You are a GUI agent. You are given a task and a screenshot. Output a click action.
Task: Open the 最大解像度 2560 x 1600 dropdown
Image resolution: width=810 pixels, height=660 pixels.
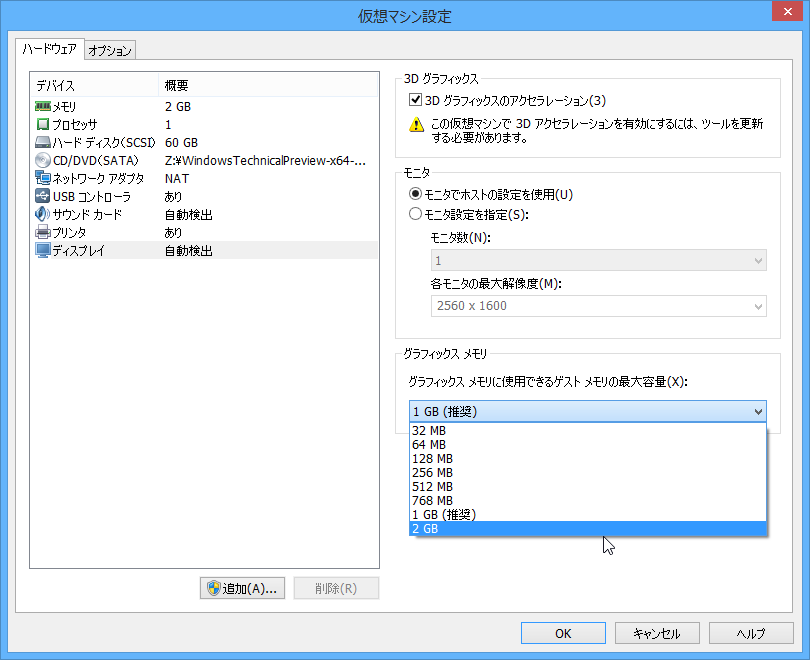[x=599, y=306]
